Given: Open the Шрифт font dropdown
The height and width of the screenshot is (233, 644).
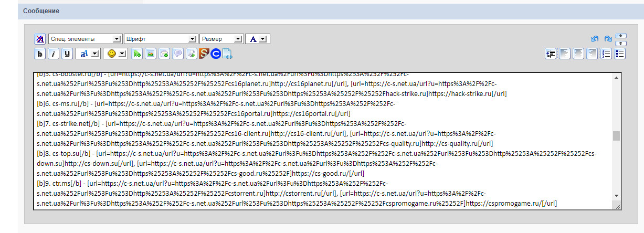Looking at the screenshot, I should pyautogui.click(x=161, y=39).
